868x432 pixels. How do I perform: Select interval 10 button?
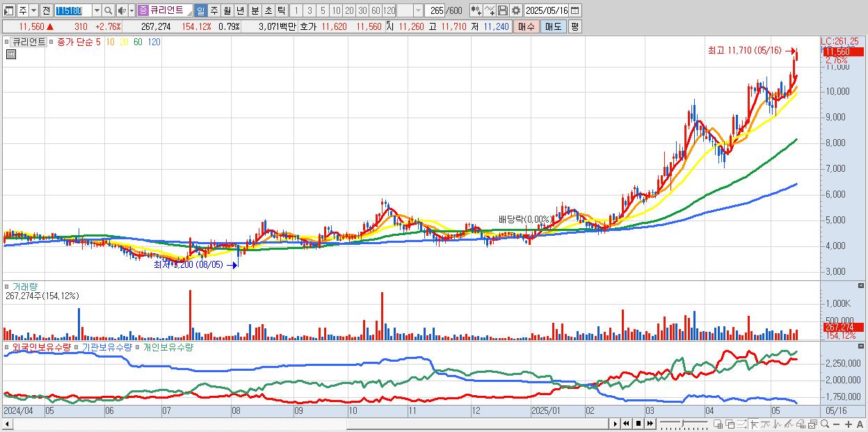click(x=336, y=10)
